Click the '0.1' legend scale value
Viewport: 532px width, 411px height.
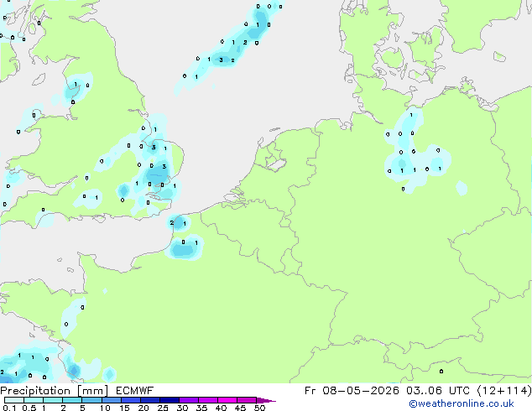[9, 408]
